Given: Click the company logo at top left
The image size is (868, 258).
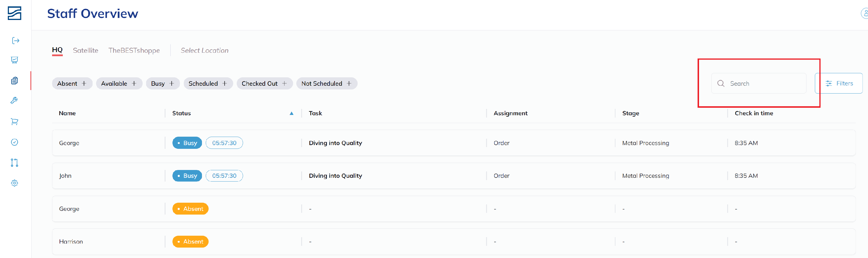Looking at the screenshot, I should 14,14.
